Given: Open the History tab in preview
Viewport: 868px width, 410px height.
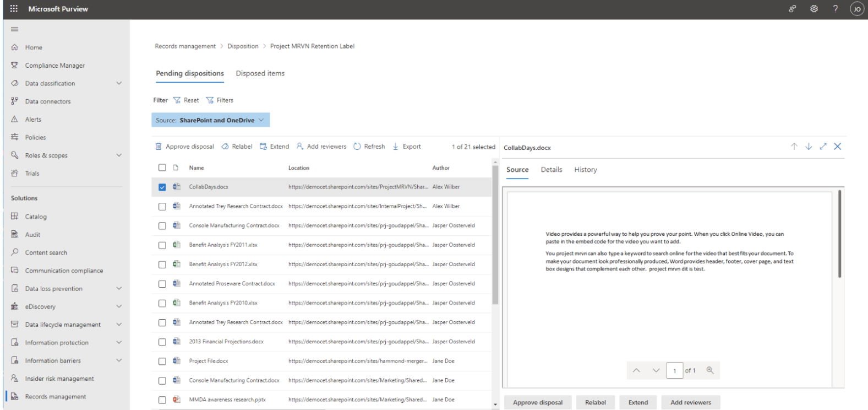Looking at the screenshot, I should pyautogui.click(x=586, y=170).
